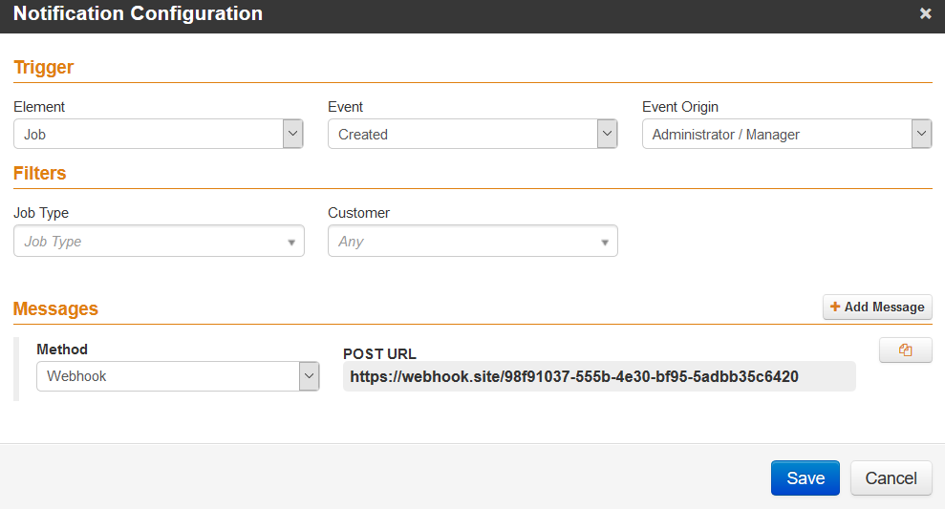Click the orange copy message icon
Viewport: 945px width, 509px height.
pyautogui.click(x=905, y=350)
